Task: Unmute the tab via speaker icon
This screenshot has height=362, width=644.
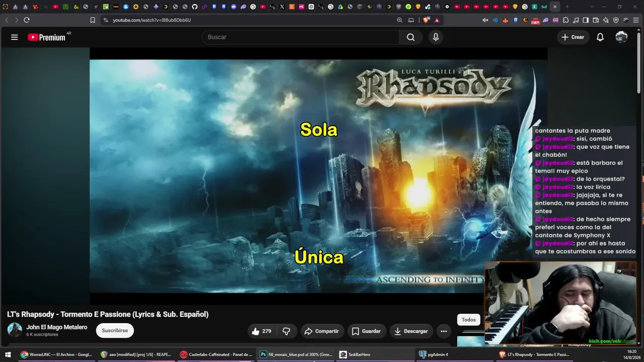Action: pos(485,20)
